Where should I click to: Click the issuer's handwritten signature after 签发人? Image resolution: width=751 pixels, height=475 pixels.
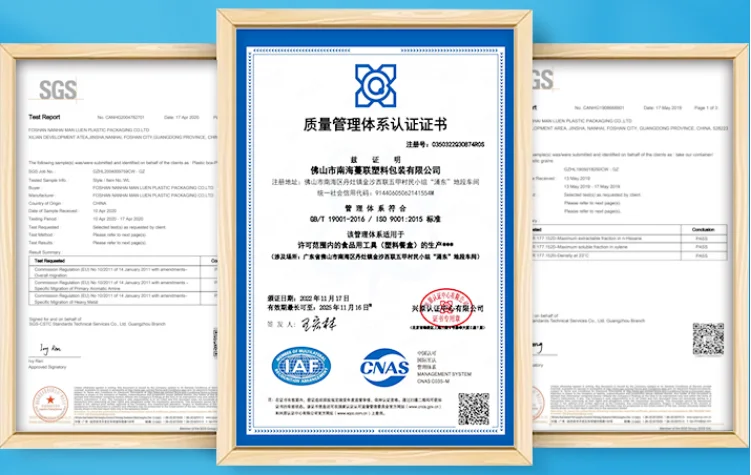tap(319, 324)
